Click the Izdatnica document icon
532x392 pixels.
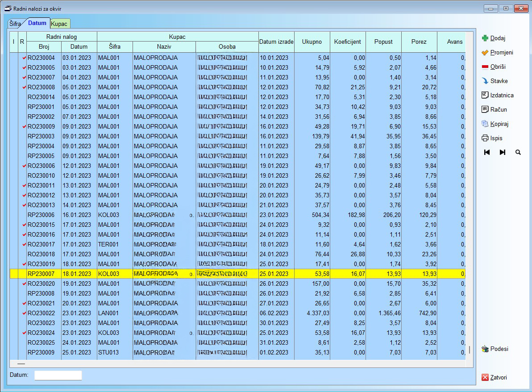click(485, 95)
